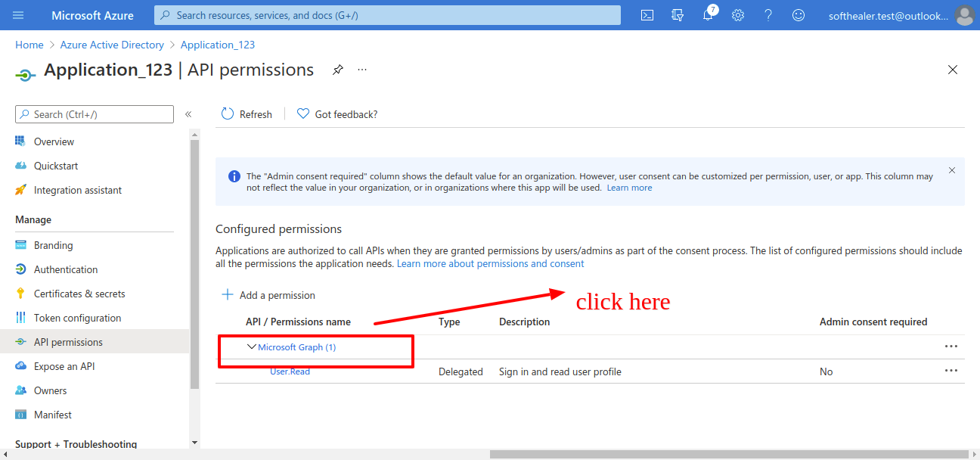
Task: Open Integration assistant in sidebar
Action: [78, 190]
